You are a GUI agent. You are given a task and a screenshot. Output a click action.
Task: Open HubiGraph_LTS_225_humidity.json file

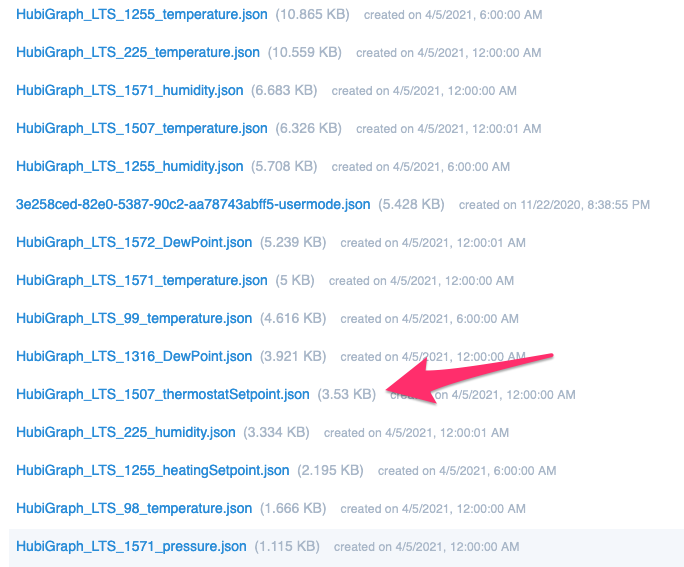126,432
